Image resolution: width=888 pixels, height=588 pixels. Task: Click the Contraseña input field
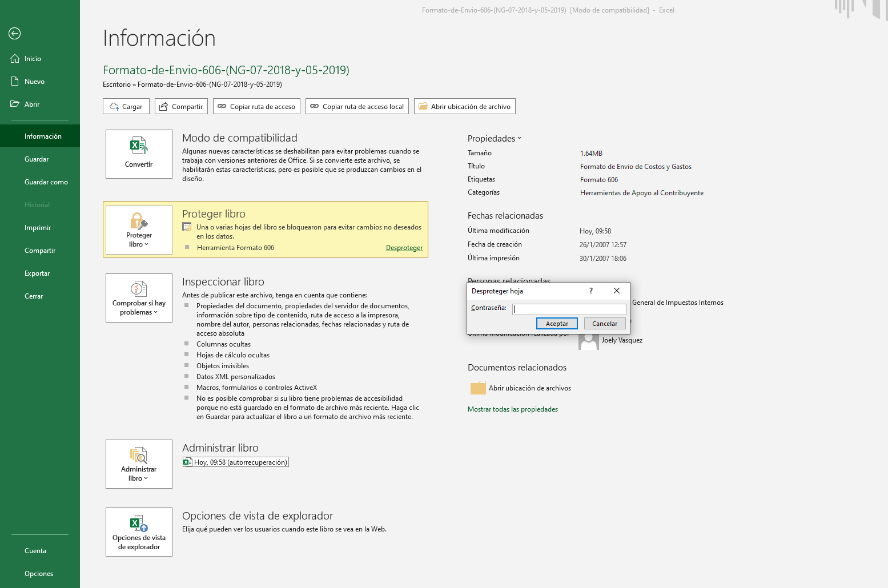point(569,309)
